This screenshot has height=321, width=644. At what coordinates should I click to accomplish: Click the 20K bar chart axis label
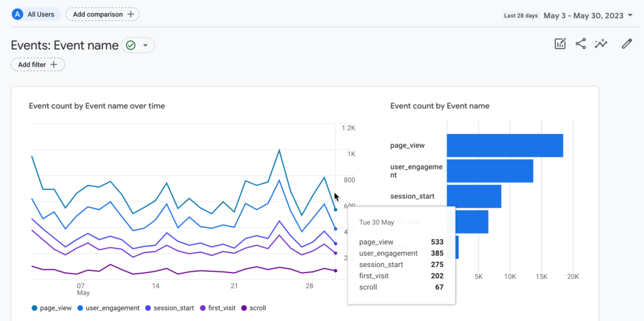[x=573, y=277]
